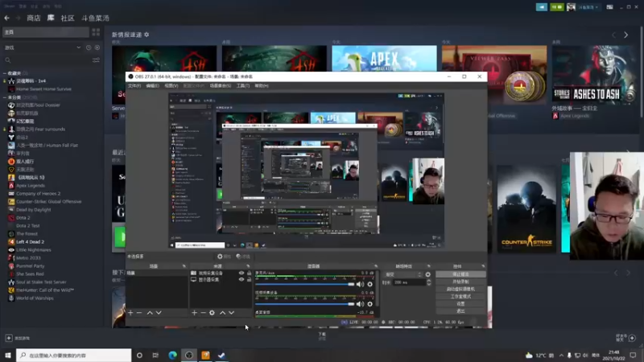Viewport: 644px width, 362px height.
Task: Open OBS settings from controls panel
Action: pyautogui.click(x=460, y=304)
